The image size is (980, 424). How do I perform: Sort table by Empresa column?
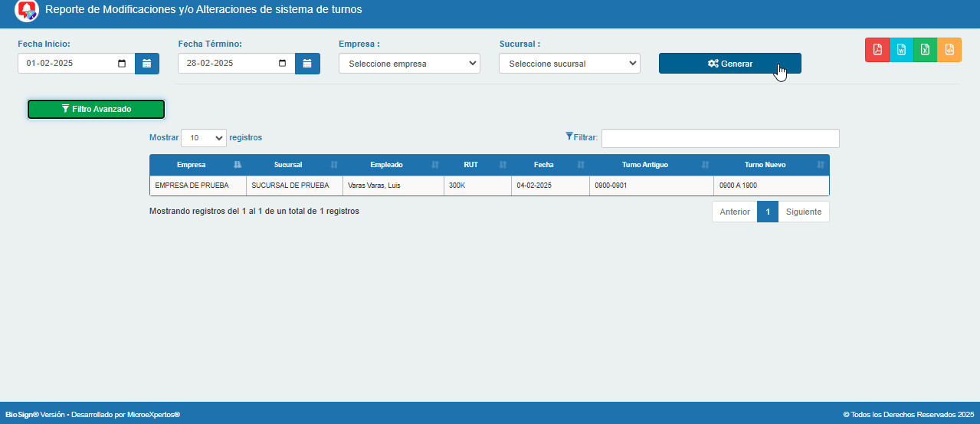click(198, 165)
